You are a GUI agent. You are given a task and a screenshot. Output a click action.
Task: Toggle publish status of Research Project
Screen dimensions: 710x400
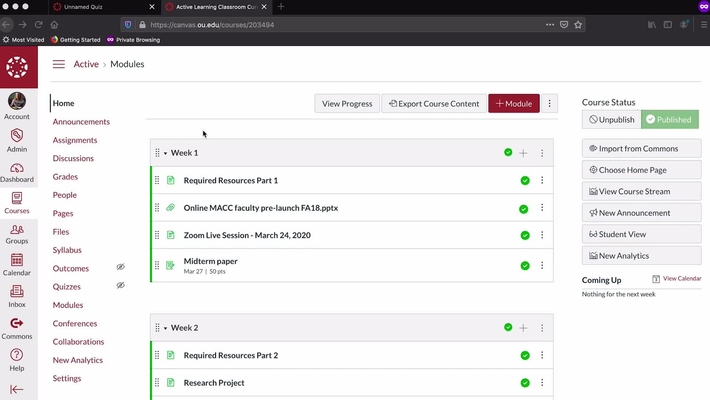525,383
